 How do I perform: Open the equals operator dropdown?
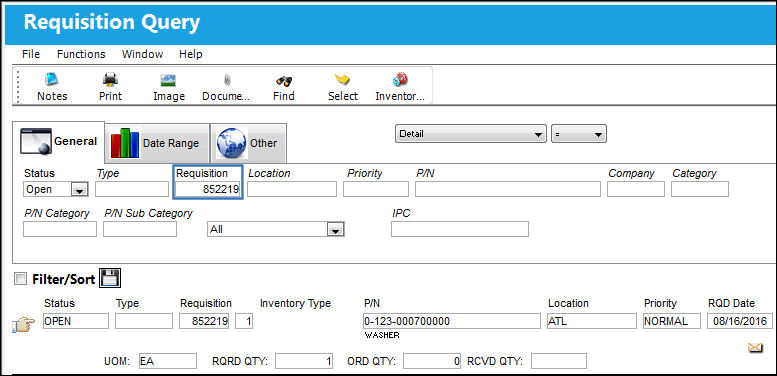(579, 134)
